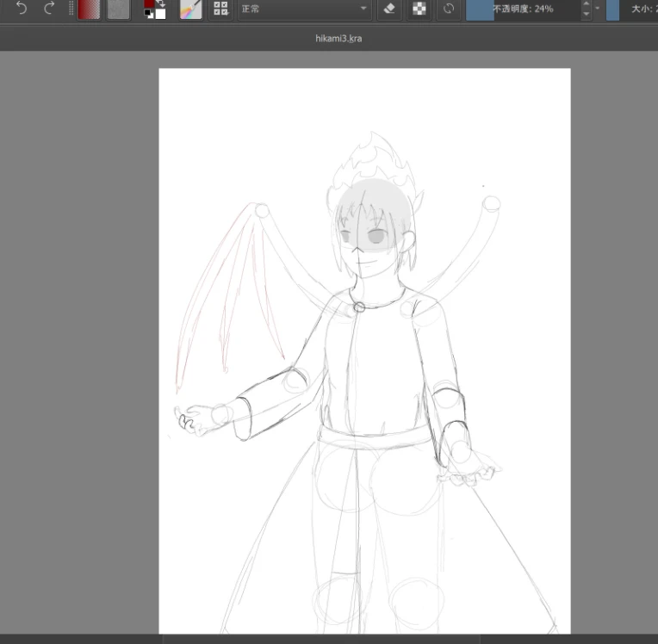Image resolution: width=658 pixels, height=644 pixels.
Task: Toggle eraser mode
Action: pyautogui.click(x=389, y=9)
